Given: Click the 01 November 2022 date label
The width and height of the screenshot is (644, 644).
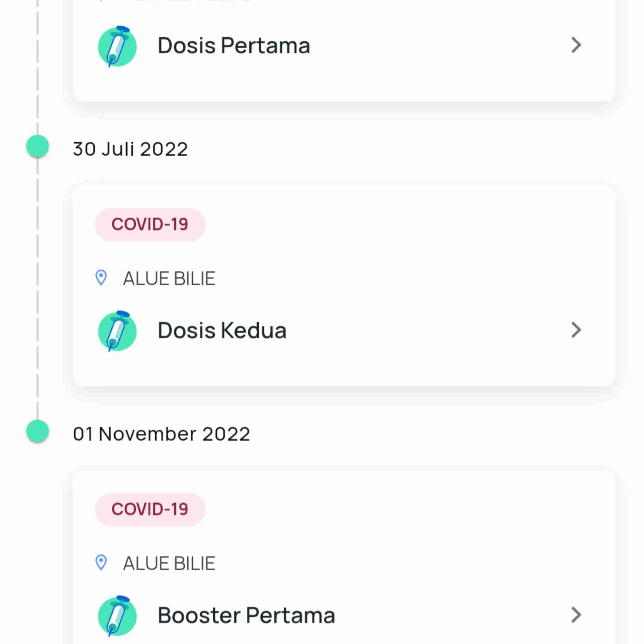Looking at the screenshot, I should click(x=161, y=434).
